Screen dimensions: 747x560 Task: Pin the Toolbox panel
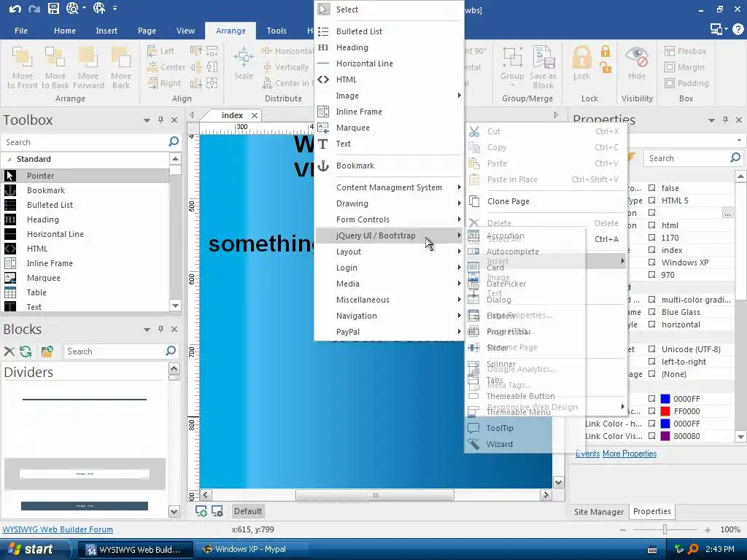click(x=160, y=120)
